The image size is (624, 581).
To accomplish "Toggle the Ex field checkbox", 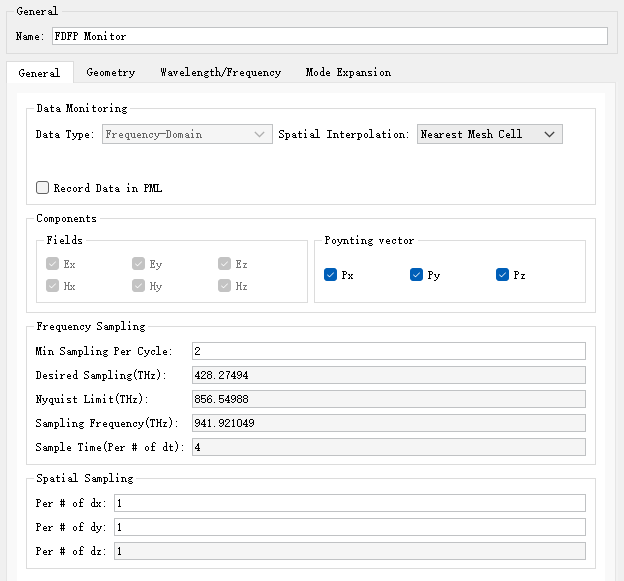I will (x=53, y=264).
